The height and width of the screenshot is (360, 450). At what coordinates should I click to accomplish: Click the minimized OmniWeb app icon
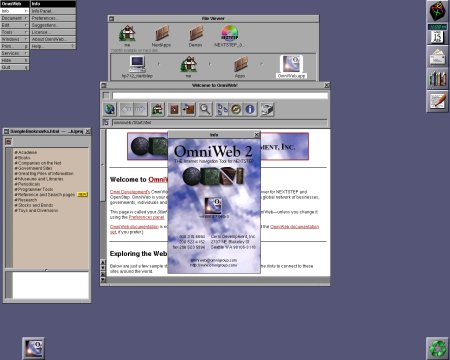pos(33,348)
